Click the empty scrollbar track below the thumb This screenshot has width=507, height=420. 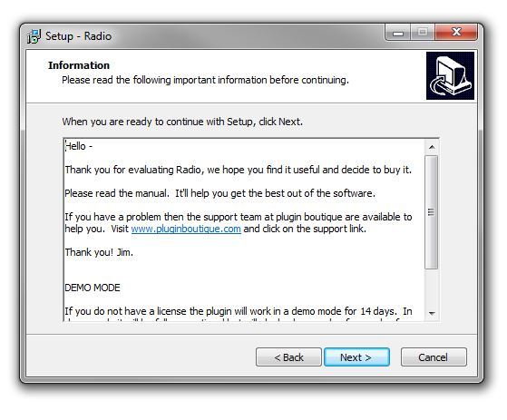tap(432, 288)
